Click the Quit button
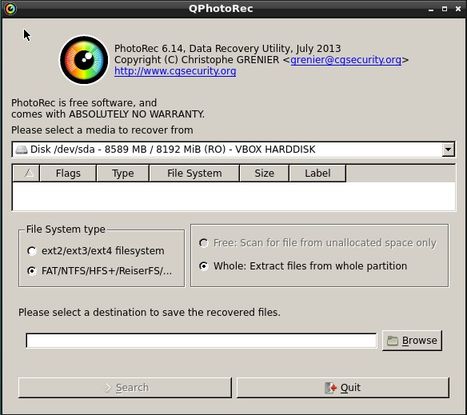The height and width of the screenshot is (415, 467). pos(343,388)
